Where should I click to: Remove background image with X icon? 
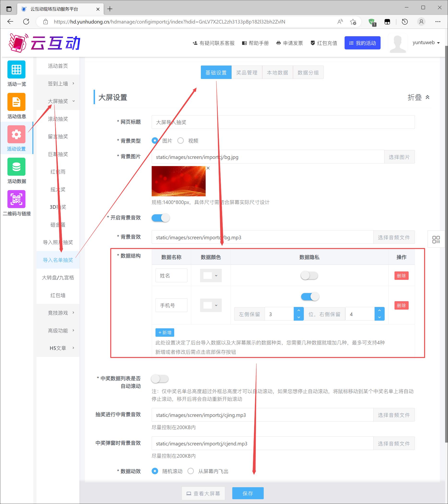[x=208, y=168]
